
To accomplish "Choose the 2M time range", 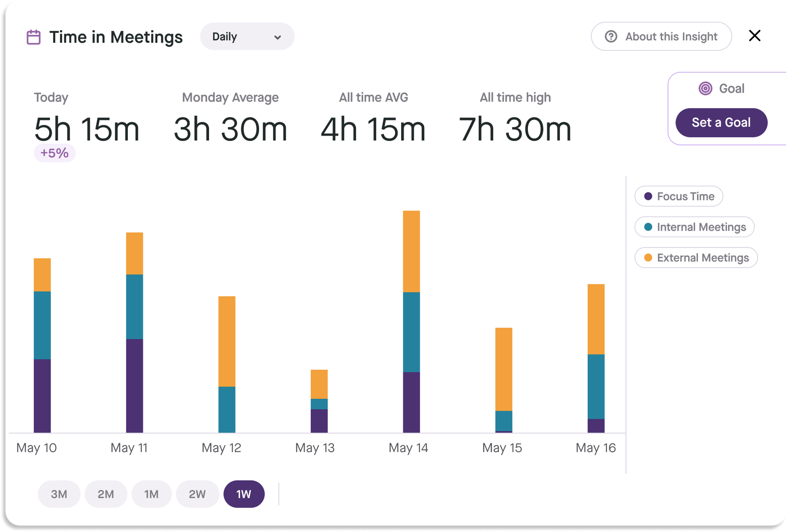I will 106,494.
